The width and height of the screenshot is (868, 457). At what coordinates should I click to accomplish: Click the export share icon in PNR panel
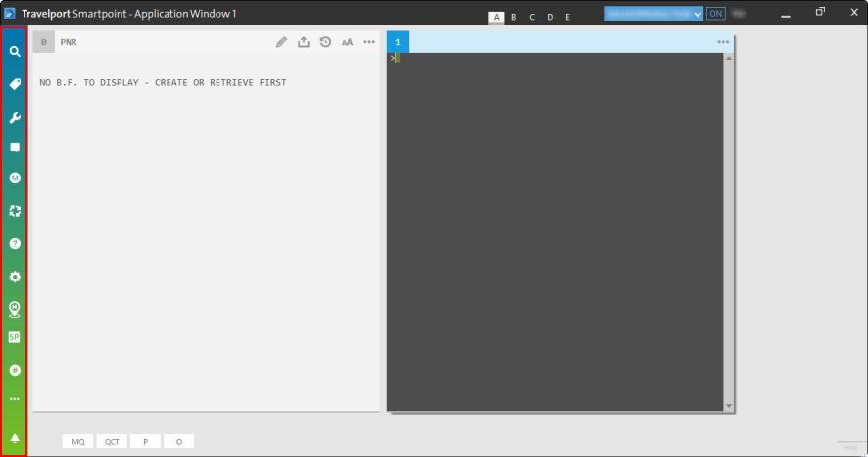(x=303, y=42)
